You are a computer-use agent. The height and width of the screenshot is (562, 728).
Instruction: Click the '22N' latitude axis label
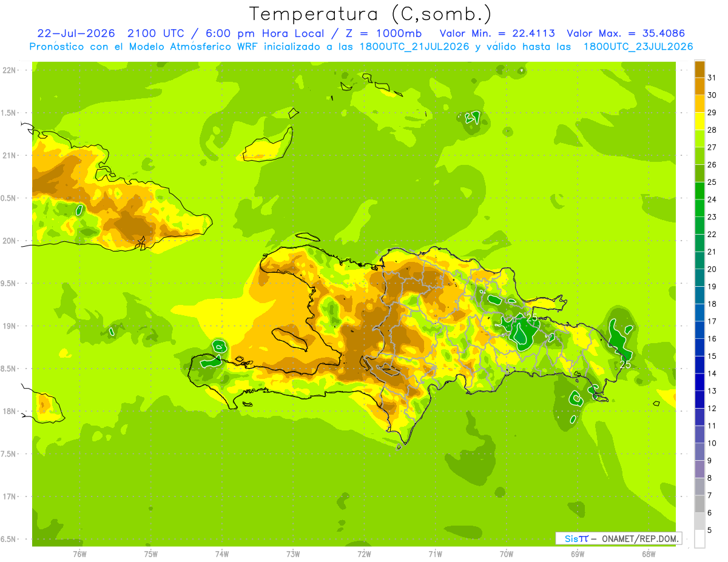(8, 70)
